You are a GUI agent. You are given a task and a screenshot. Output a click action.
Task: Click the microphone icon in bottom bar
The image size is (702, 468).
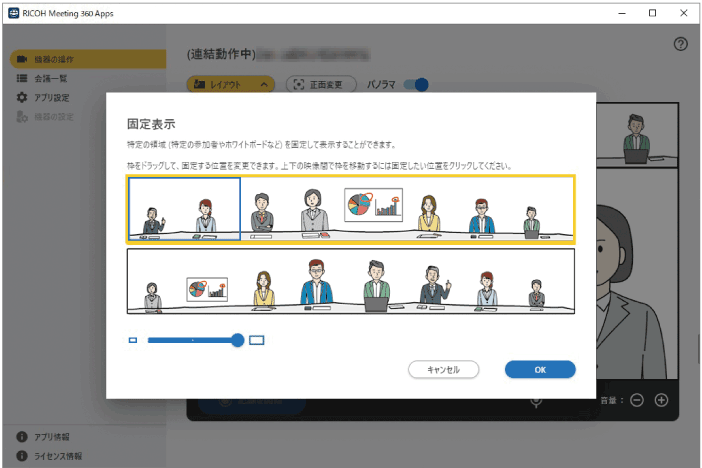pos(536,401)
